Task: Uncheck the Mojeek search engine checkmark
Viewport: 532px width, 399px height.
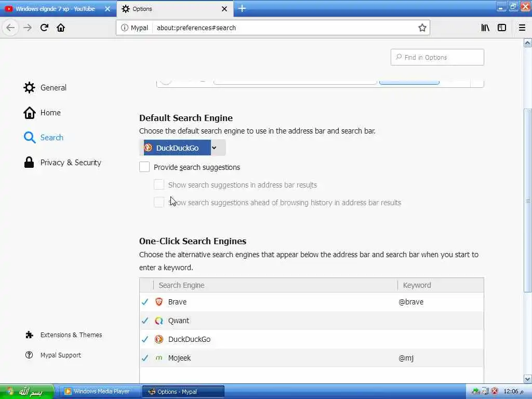Action: pyautogui.click(x=145, y=357)
